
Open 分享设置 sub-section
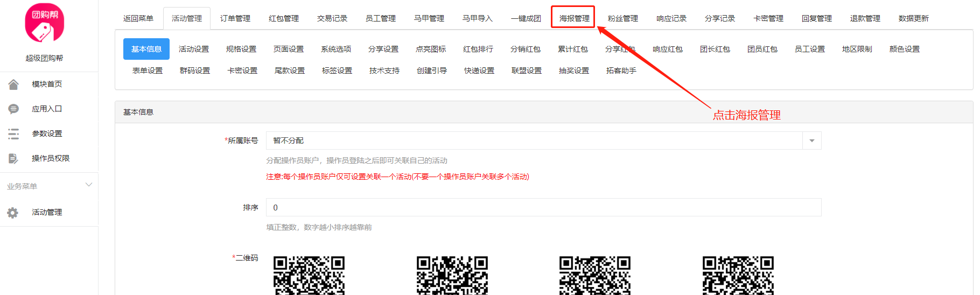383,49
